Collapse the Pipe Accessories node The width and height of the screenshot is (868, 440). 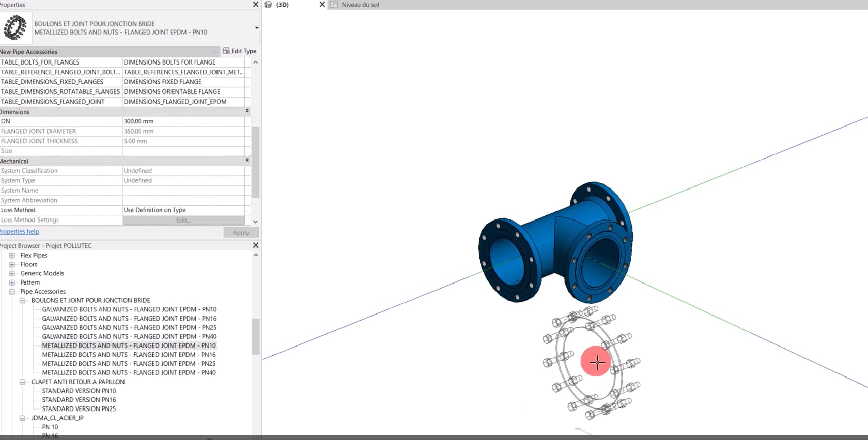12,292
